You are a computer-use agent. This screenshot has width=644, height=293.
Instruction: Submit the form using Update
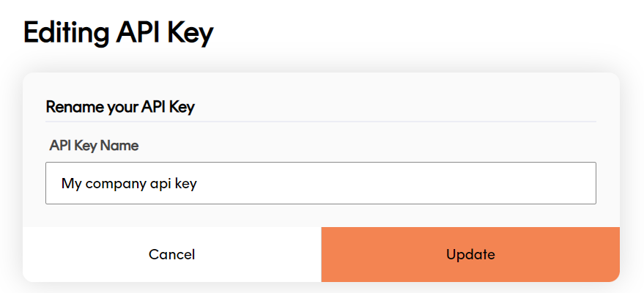click(x=470, y=255)
